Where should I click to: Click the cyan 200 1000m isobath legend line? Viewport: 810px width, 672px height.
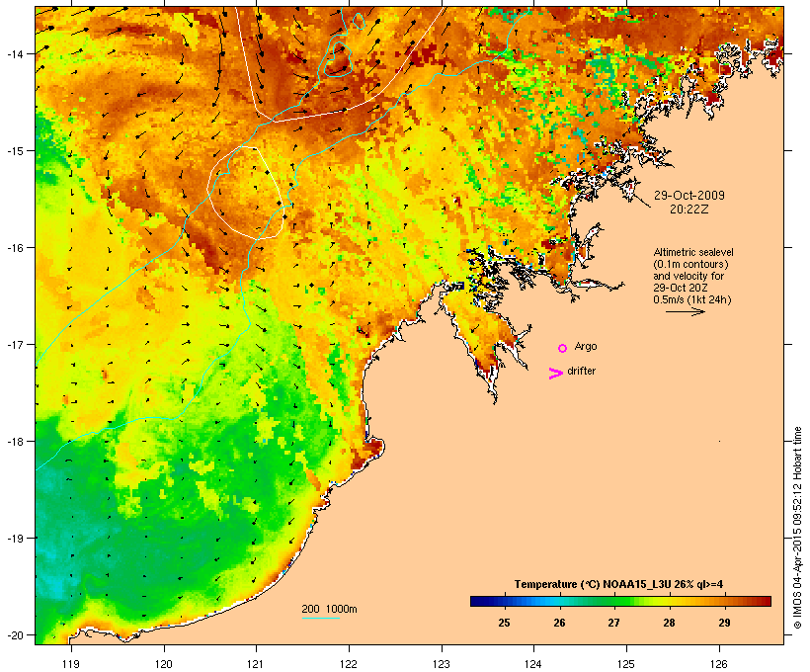(x=321, y=618)
